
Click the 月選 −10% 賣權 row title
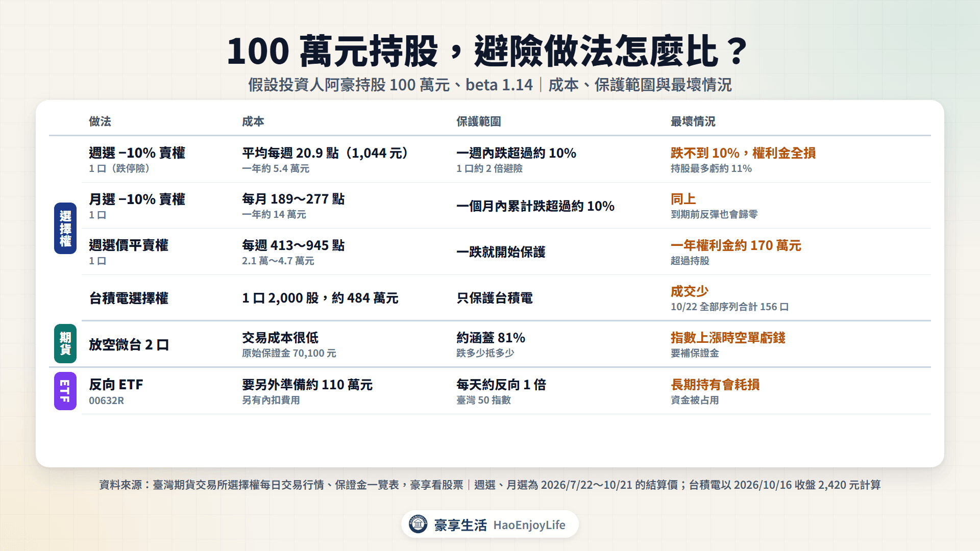pyautogui.click(x=137, y=199)
